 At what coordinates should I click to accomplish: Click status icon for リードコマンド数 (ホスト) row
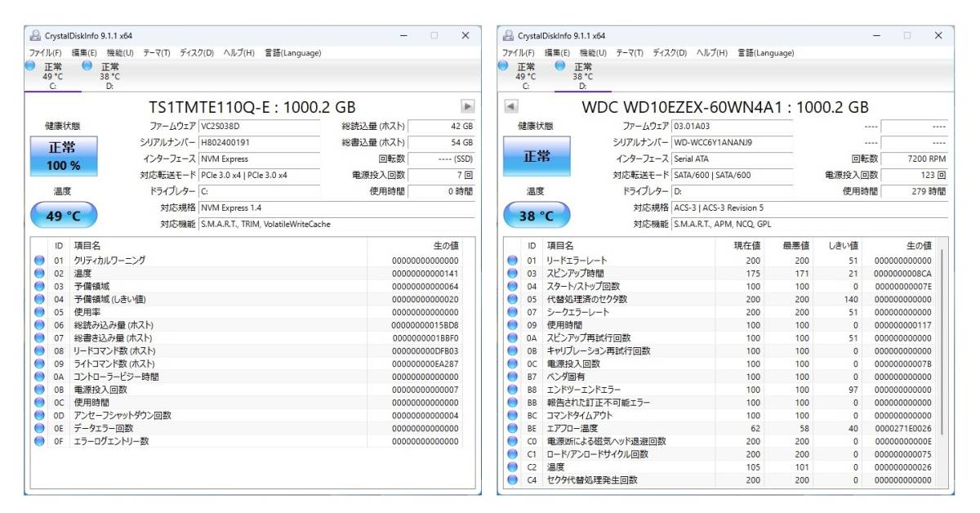click(x=39, y=350)
